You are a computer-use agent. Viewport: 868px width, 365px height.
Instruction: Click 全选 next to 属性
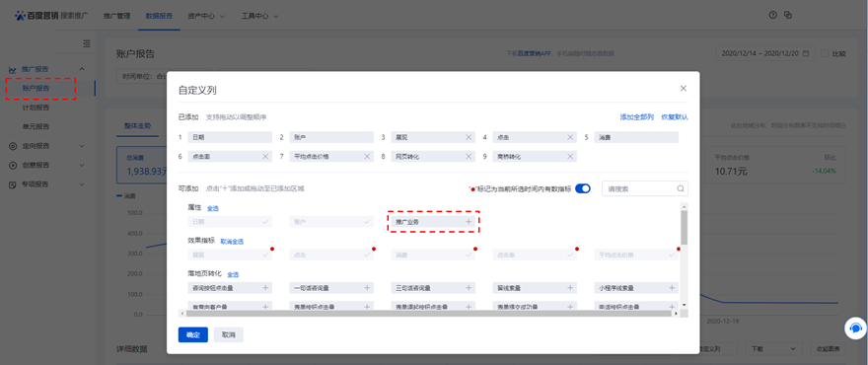coord(213,209)
